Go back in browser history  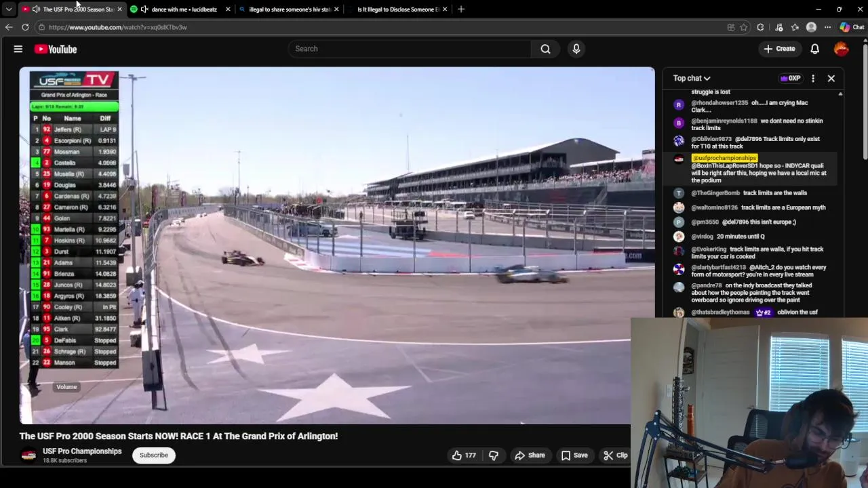(x=9, y=27)
